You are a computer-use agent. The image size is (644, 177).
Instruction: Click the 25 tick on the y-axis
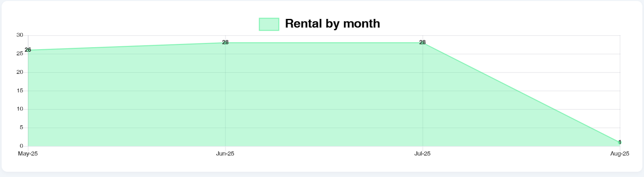[20, 54]
